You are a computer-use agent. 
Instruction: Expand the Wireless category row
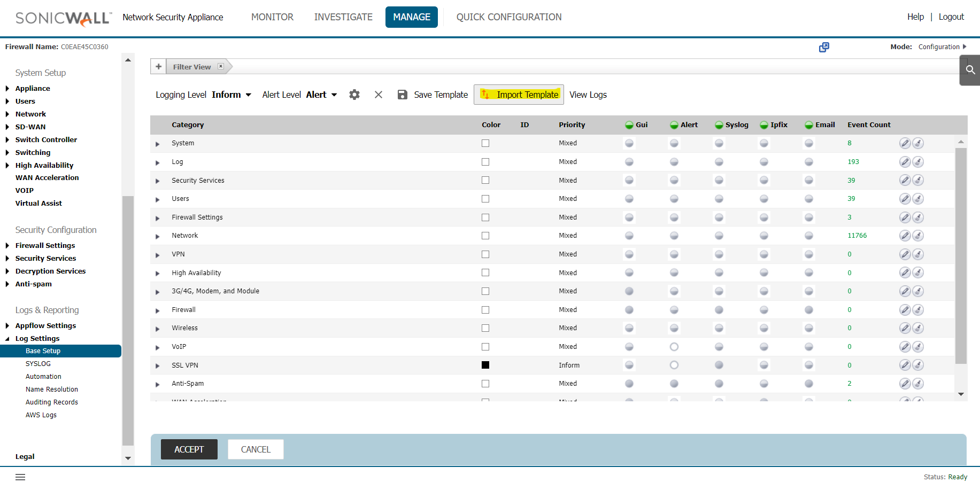pos(158,329)
